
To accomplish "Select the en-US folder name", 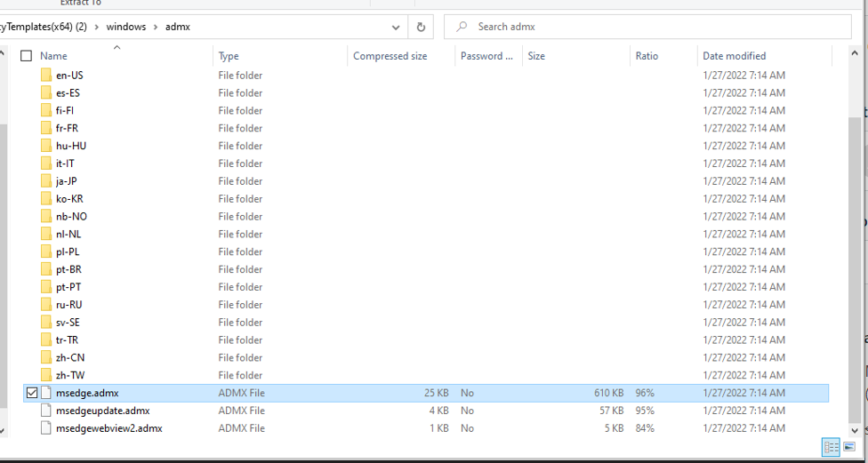I will (x=69, y=76).
